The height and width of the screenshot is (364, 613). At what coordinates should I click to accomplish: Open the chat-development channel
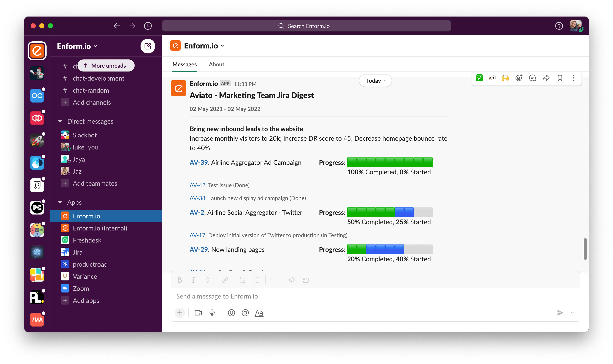(99, 78)
